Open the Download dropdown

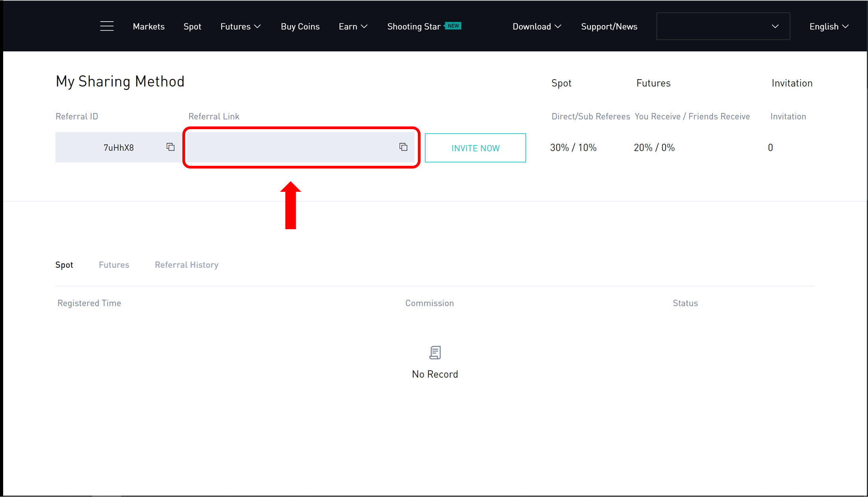[536, 26]
